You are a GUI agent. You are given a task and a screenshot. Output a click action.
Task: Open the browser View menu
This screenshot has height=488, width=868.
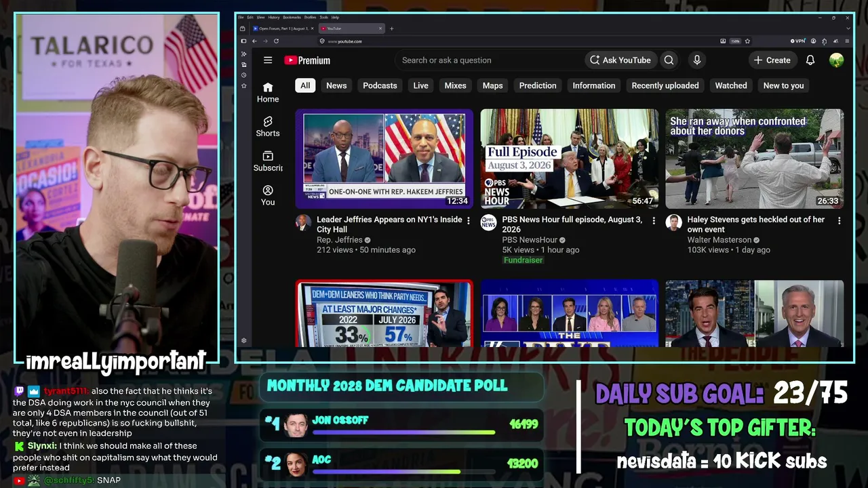pyautogui.click(x=262, y=17)
